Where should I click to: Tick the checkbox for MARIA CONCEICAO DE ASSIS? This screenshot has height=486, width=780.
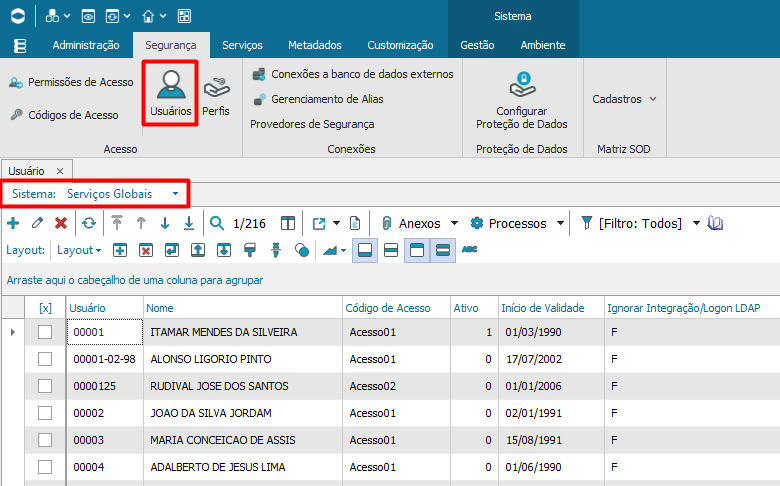point(45,440)
